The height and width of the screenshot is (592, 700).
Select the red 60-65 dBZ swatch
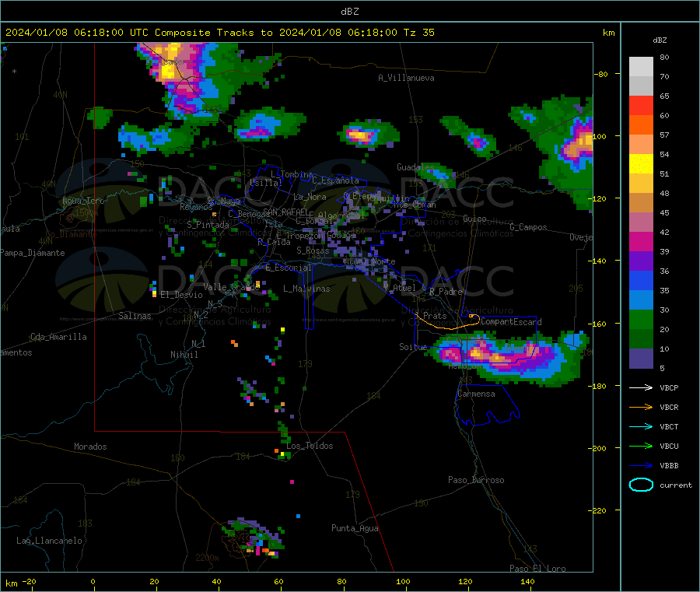641,105
